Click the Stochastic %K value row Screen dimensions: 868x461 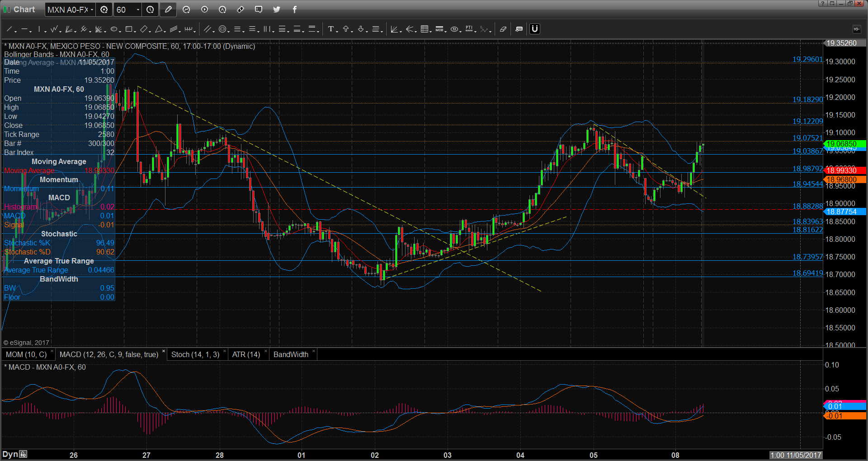(x=59, y=243)
